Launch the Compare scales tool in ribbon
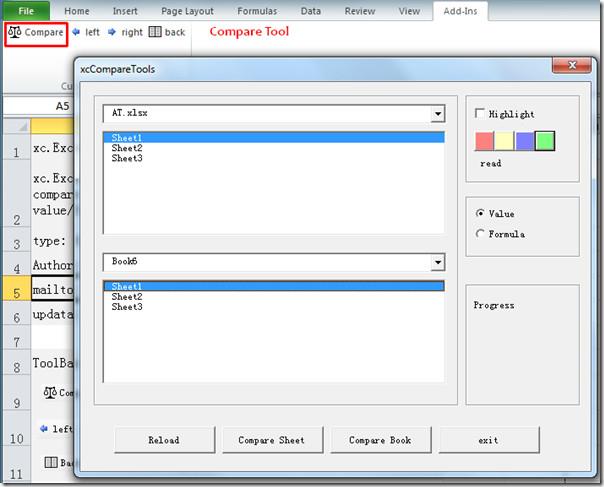The height and width of the screenshot is (487, 604). 36,33
